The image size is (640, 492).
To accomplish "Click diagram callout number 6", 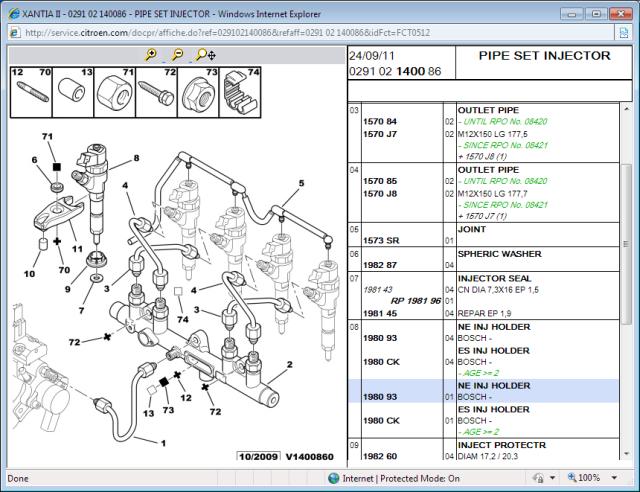I will (x=34, y=160).
